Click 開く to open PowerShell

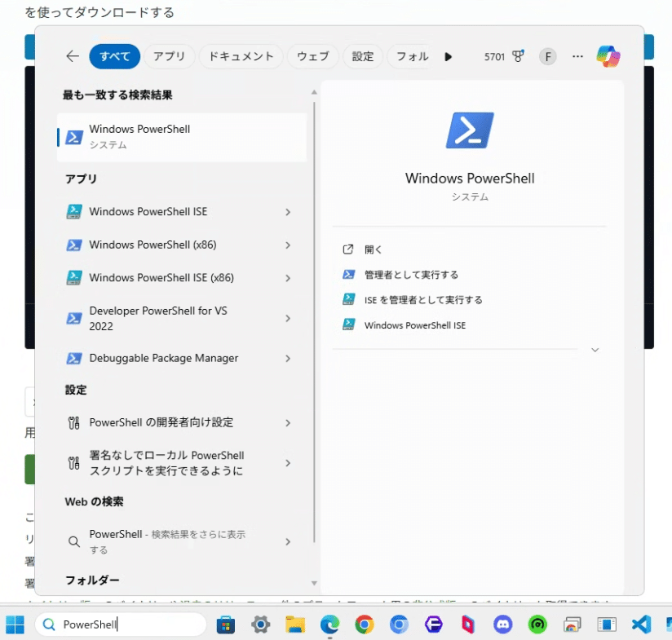tap(373, 249)
